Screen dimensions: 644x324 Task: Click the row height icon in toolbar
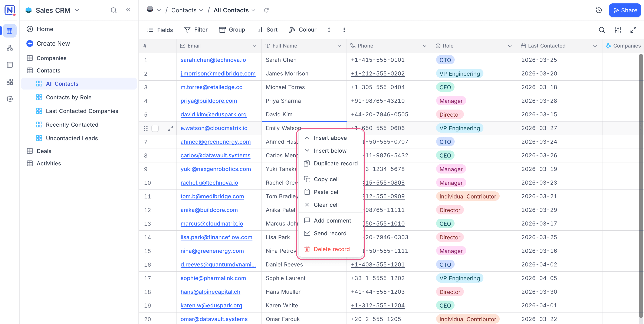tap(329, 30)
